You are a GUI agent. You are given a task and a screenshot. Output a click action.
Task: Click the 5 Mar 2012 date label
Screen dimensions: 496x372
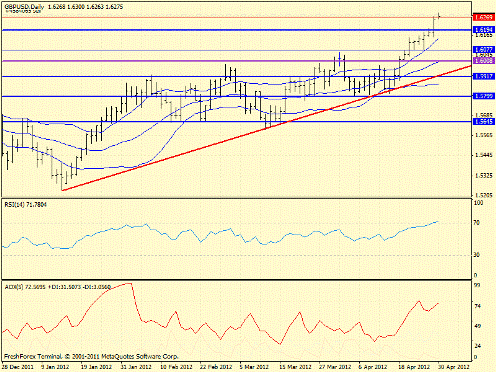tap(254, 367)
